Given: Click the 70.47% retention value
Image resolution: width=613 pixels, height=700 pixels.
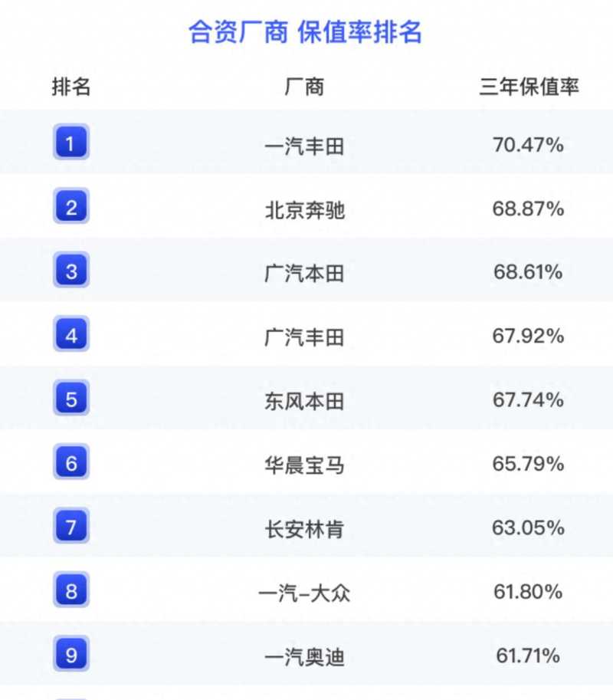Looking at the screenshot, I should pos(529,144).
